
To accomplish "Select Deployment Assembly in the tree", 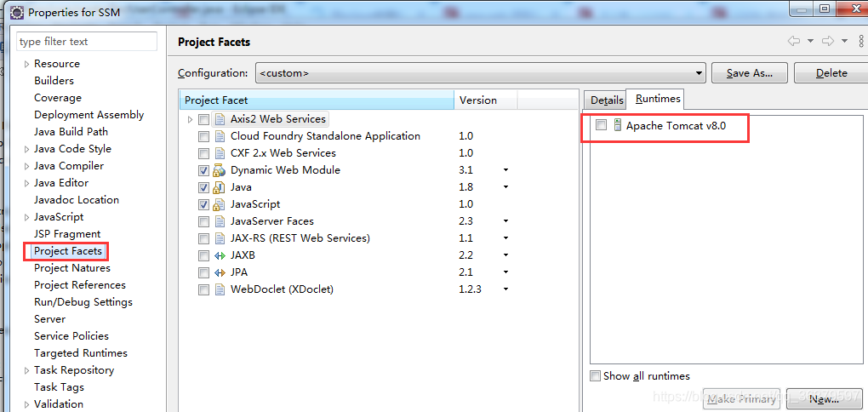I will coord(89,115).
